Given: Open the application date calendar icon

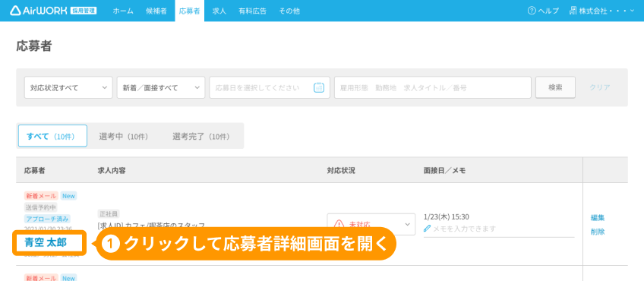Looking at the screenshot, I should pos(319,87).
